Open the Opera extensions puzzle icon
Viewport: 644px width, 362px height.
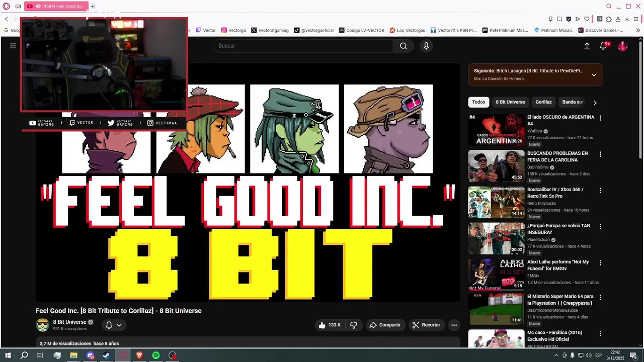point(609,19)
